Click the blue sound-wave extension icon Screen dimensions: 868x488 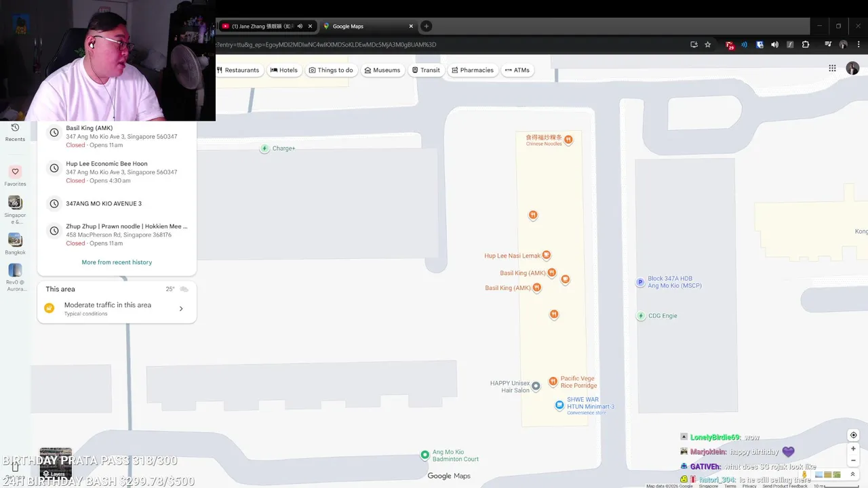[x=745, y=45]
